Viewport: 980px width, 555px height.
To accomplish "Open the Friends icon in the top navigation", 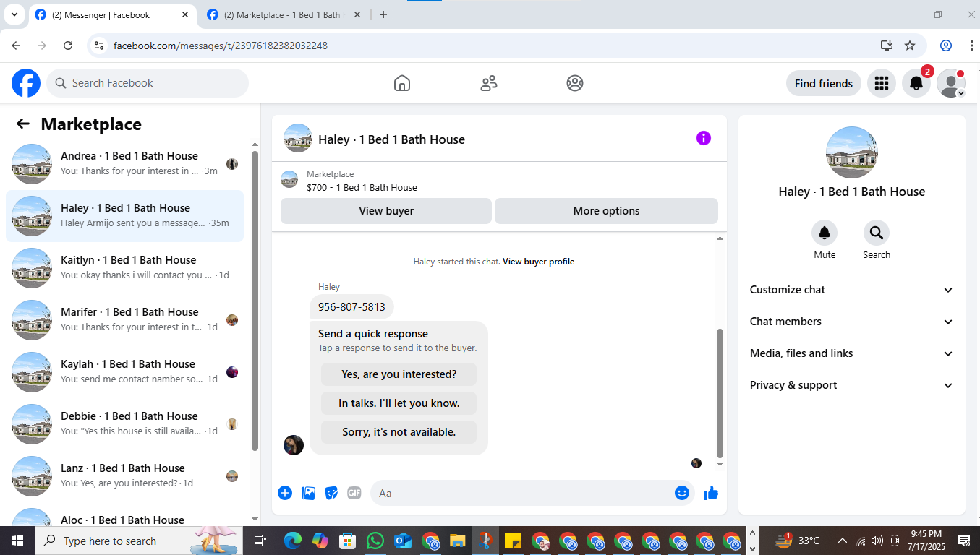I will click(x=489, y=83).
